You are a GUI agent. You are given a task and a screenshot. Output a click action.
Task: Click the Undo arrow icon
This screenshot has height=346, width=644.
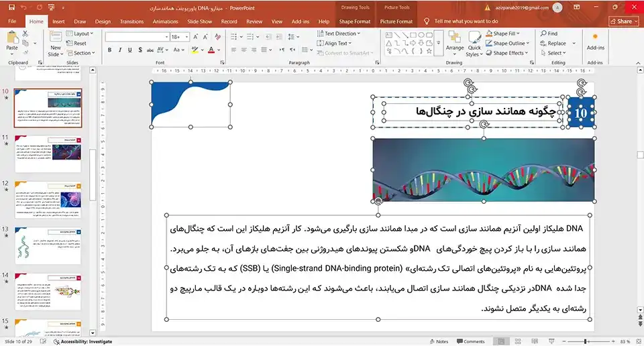(23, 7)
